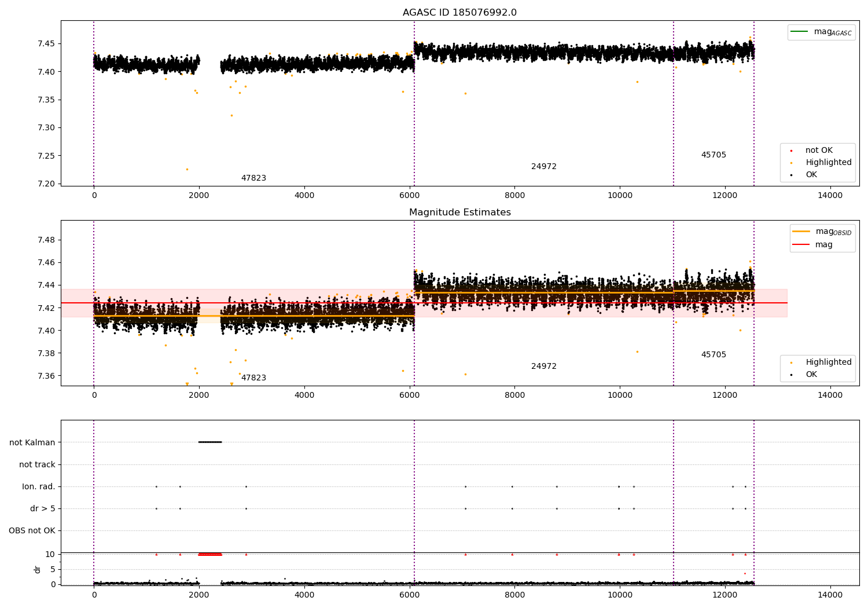Viewport: 868px width, 608px height.
Task: Click the 24972 obsid label in top plot
Action: (543, 167)
